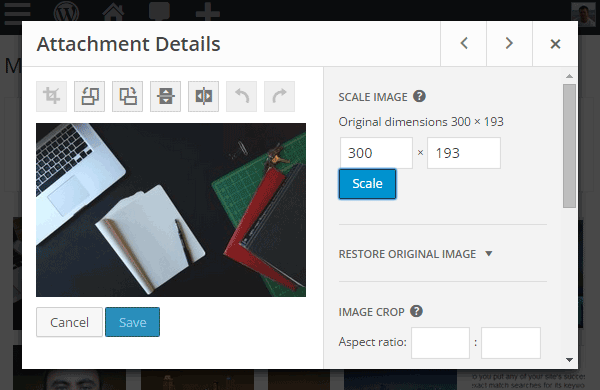Click the Undo arrow icon
The width and height of the screenshot is (600, 390).
coord(241,96)
